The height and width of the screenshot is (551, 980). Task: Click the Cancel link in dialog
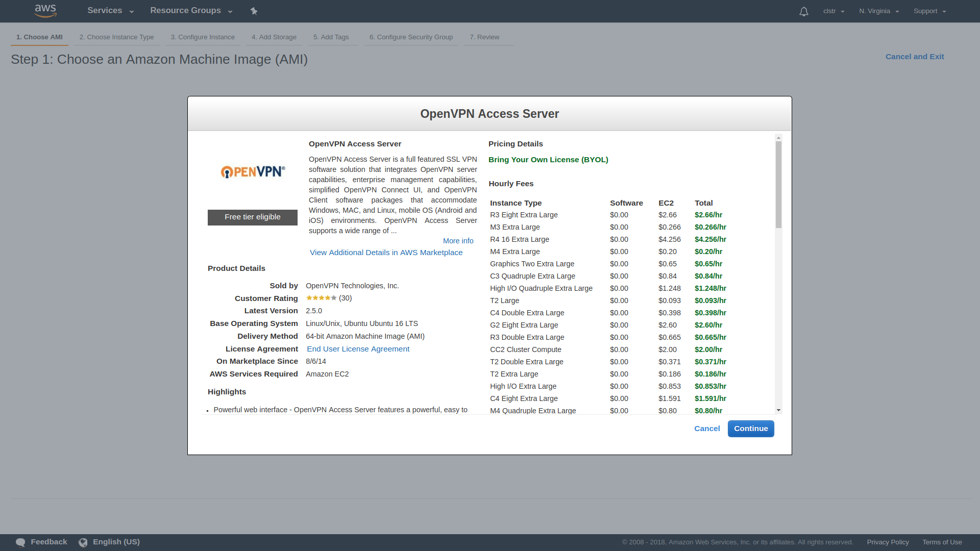click(x=707, y=429)
